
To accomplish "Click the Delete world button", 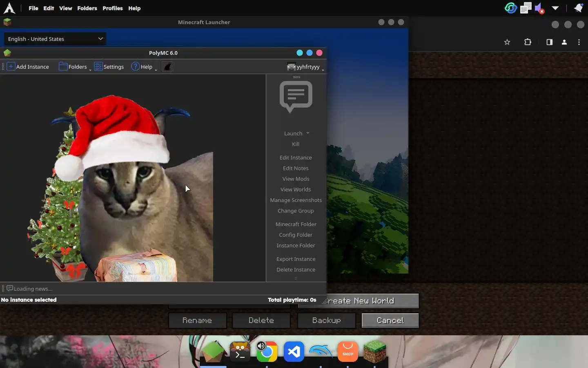I will tap(261, 321).
